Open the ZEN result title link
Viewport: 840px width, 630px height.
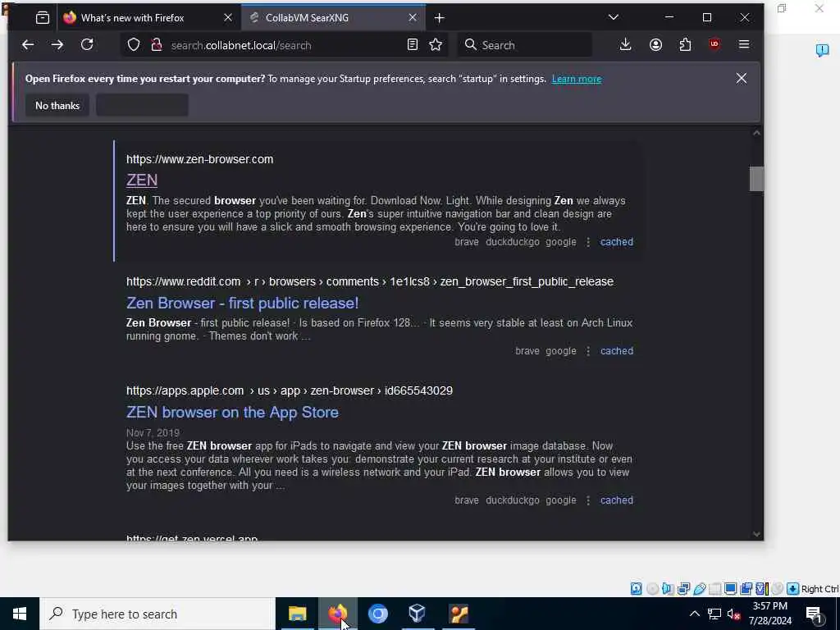142,180
